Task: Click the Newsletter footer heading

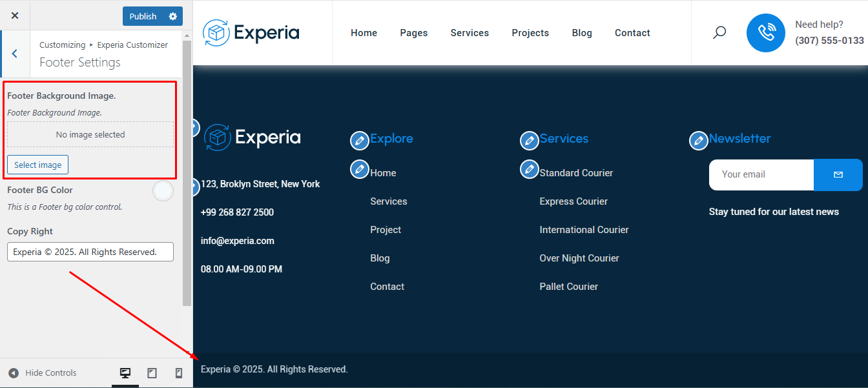Action: [x=740, y=138]
